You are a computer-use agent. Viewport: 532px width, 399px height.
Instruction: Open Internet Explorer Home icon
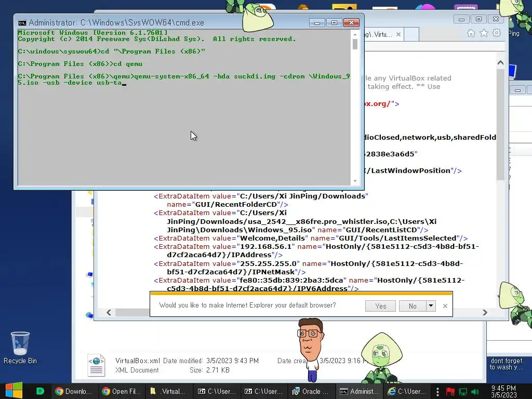[471, 33]
